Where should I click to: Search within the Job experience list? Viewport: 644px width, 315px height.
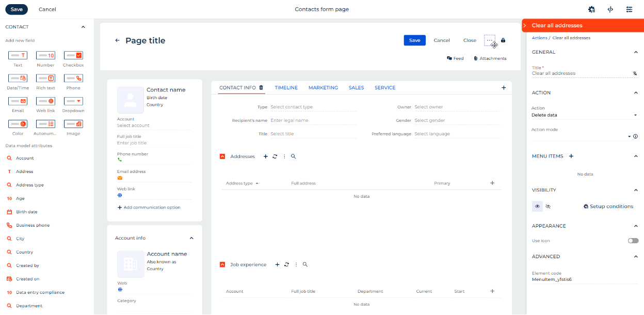(x=305, y=264)
